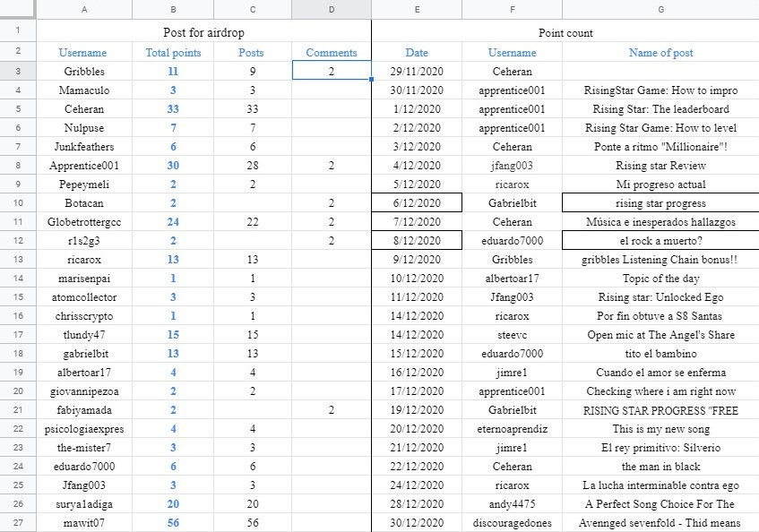Select the 'mawit07' username cell
The width and height of the screenshot is (759, 532).
84,523
